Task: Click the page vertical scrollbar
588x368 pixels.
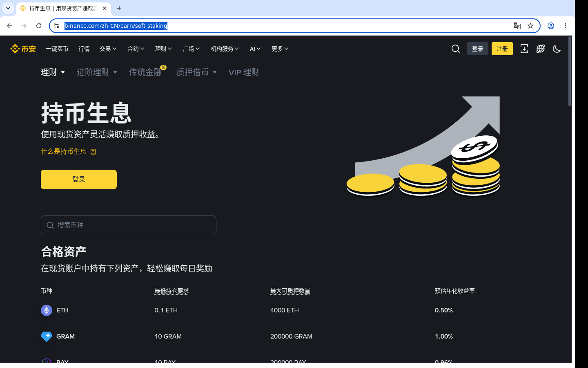Action: (570, 72)
